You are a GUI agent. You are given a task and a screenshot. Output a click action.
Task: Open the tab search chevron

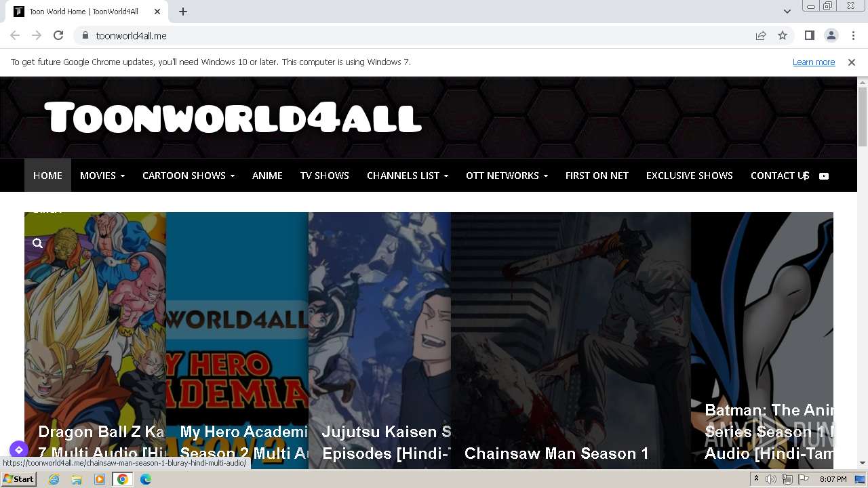click(787, 12)
